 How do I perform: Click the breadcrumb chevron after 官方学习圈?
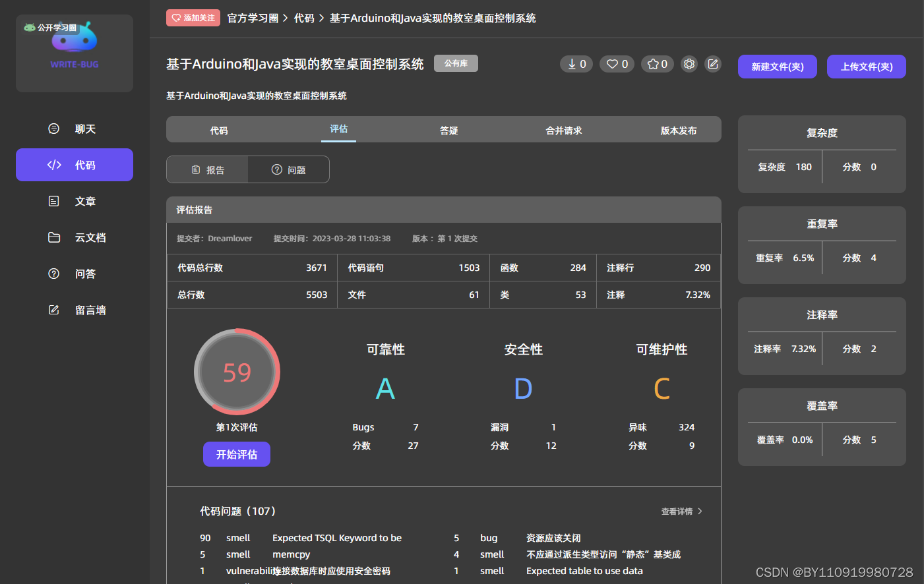point(286,18)
